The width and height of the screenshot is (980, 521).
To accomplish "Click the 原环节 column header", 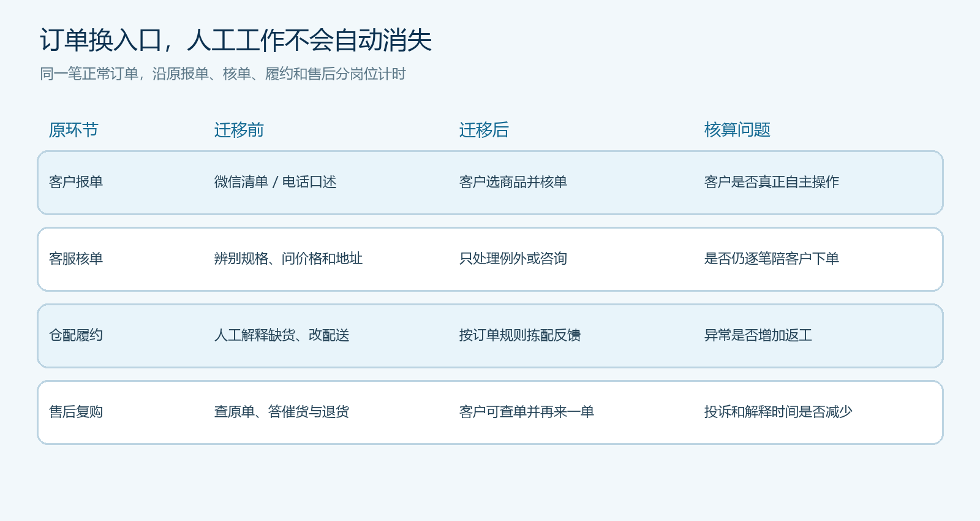I will [x=73, y=130].
